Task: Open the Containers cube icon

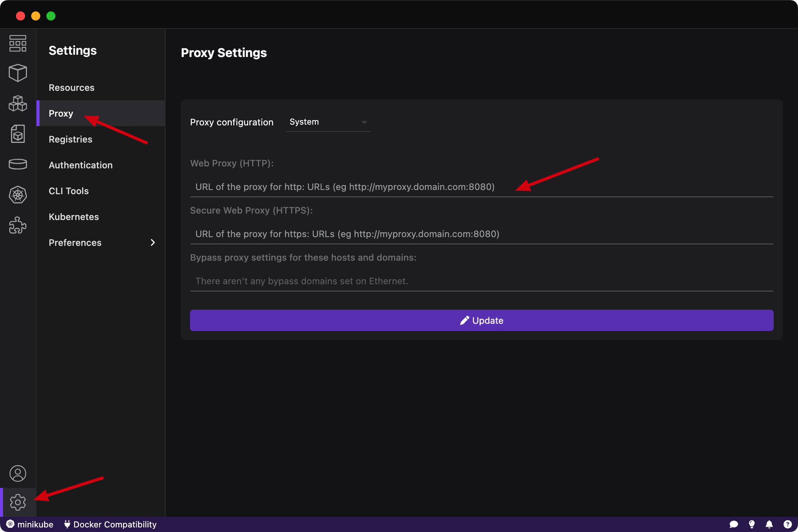Action: 18,73
